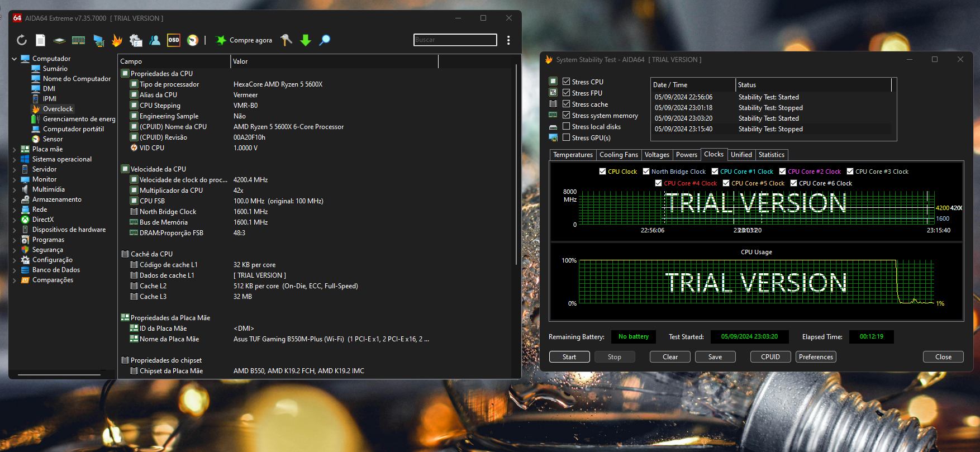Image resolution: width=980 pixels, height=452 pixels.
Task: Click the gauge benchmark icon
Action: (x=193, y=40)
